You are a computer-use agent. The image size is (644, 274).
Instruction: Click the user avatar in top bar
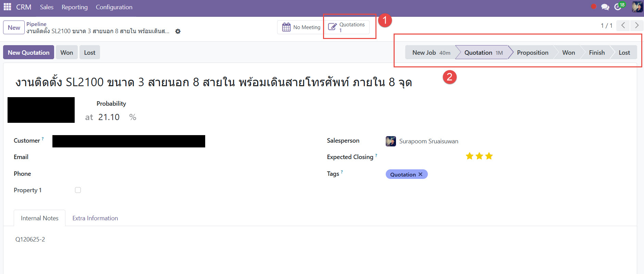[637, 7]
